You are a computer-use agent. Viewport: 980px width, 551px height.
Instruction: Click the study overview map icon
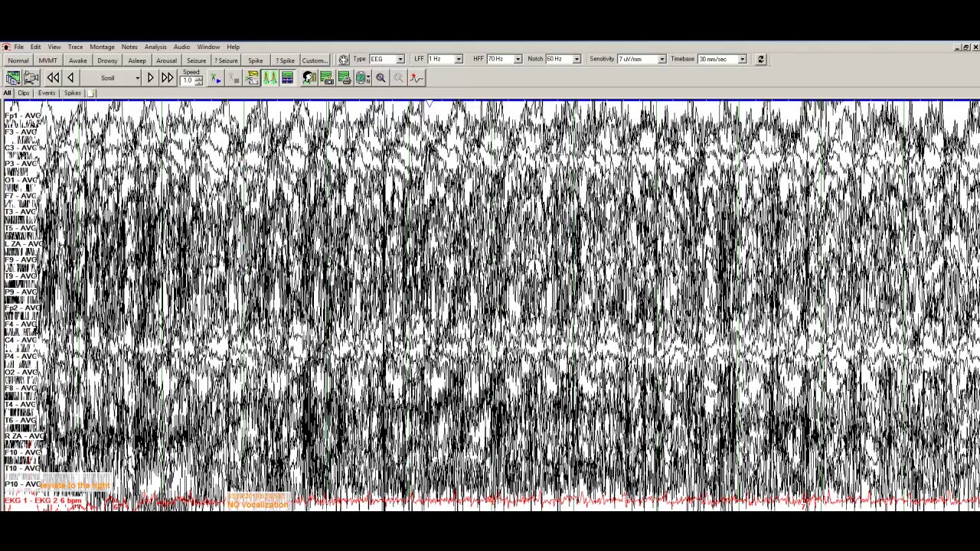(x=13, y=77)
